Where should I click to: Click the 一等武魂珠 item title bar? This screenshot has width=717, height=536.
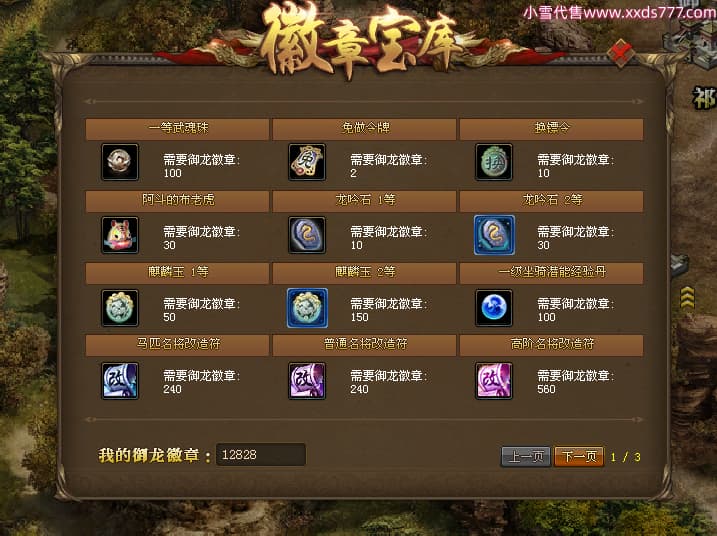pos(177,129)
